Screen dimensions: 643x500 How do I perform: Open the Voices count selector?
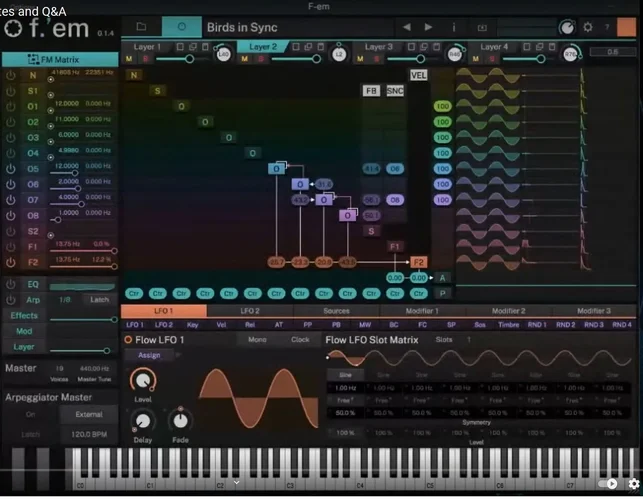click(x=59, y=368)
